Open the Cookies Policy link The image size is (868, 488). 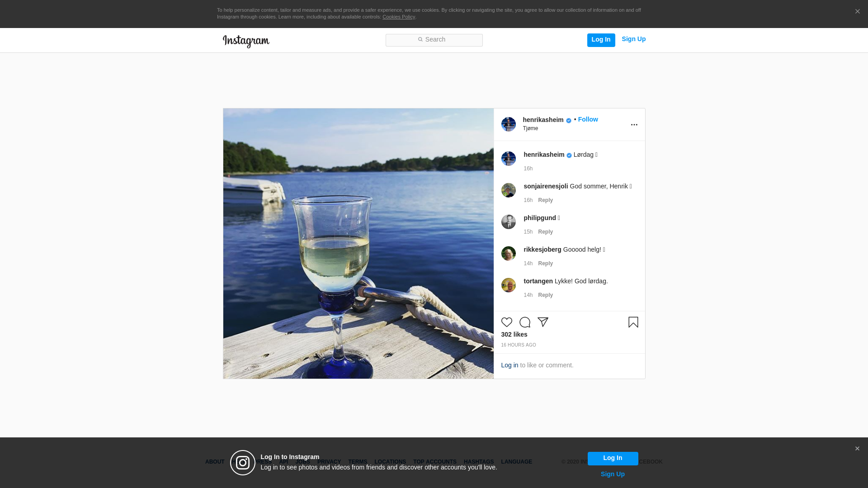(x=399, y=17)
